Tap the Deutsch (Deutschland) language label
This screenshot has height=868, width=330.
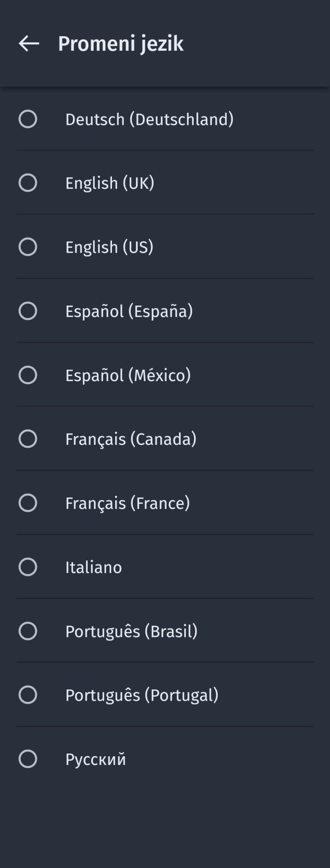149,119
